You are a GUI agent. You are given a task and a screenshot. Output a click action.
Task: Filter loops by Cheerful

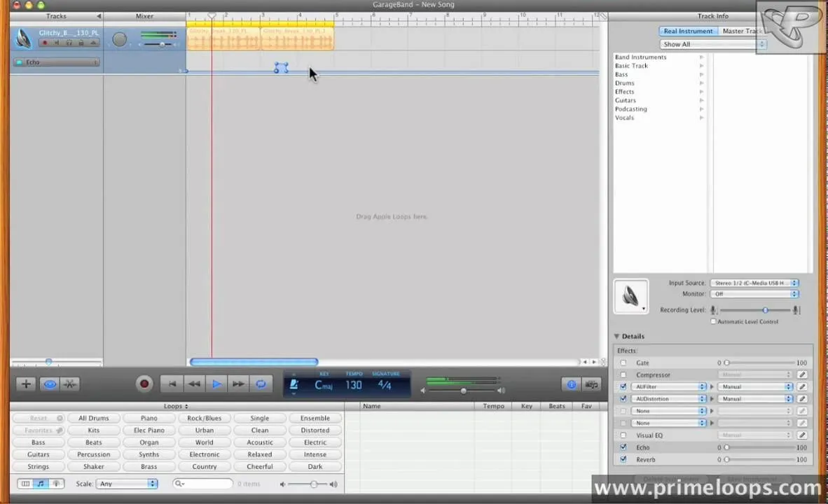coord(260,466)
